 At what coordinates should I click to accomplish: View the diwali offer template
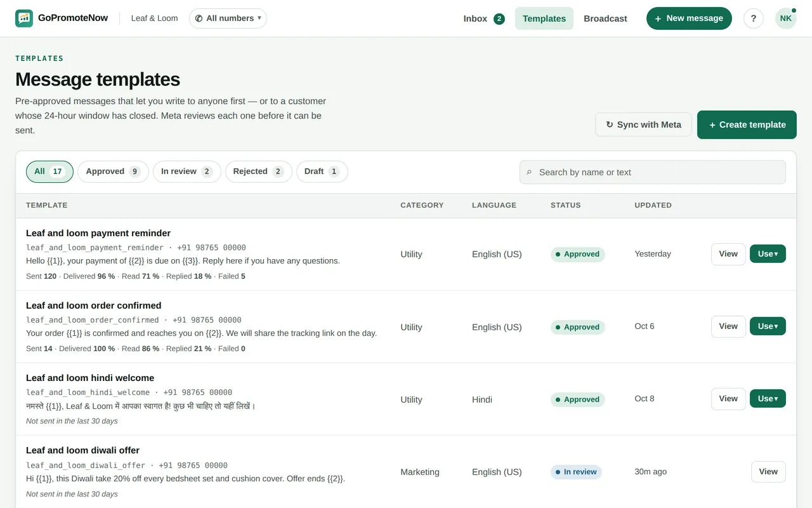pyautogui.click(x=768, y=472)
